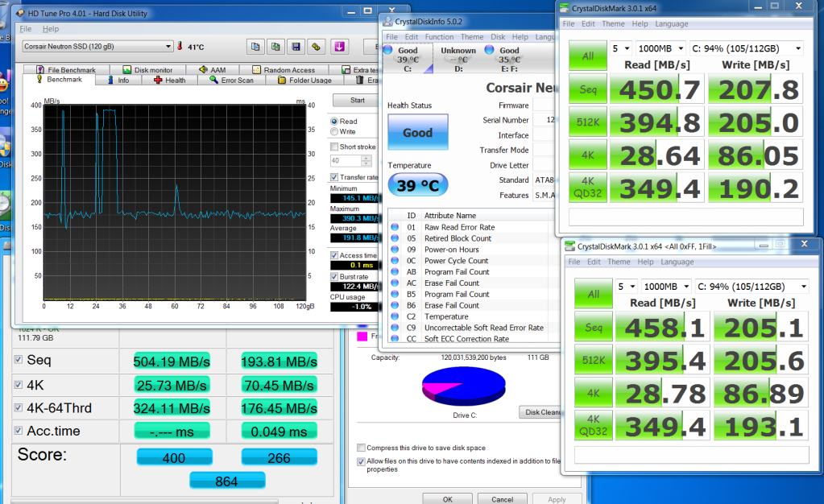The image size is (824, 504).
Task: Select the Write radio button in HD Tune
Action: 334,131
